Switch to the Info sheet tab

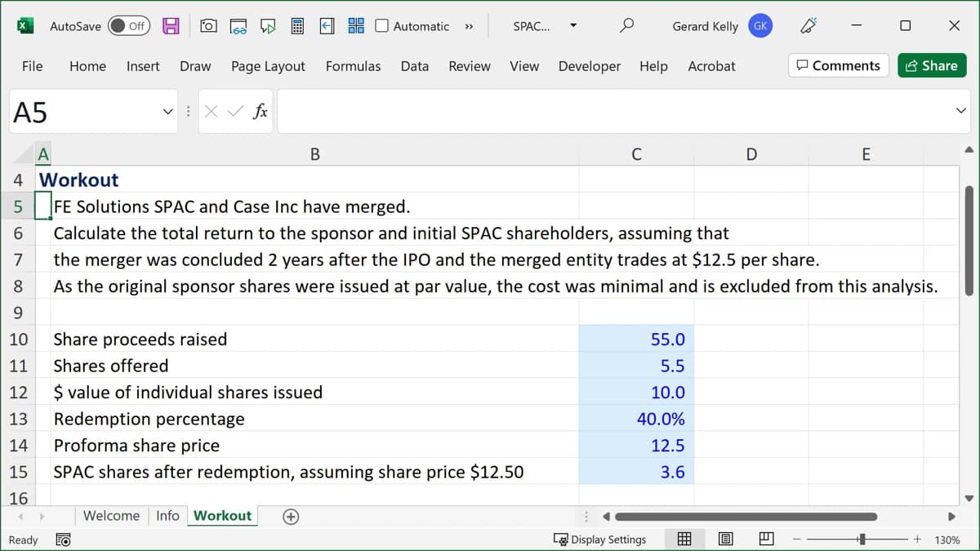pyautogui.click(x=167, y=516)
